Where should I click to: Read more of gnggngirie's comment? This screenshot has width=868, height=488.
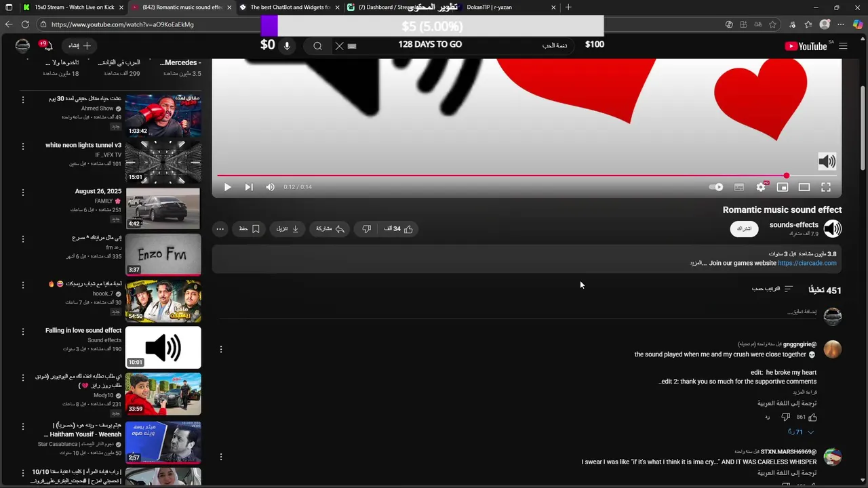point(805,392)
